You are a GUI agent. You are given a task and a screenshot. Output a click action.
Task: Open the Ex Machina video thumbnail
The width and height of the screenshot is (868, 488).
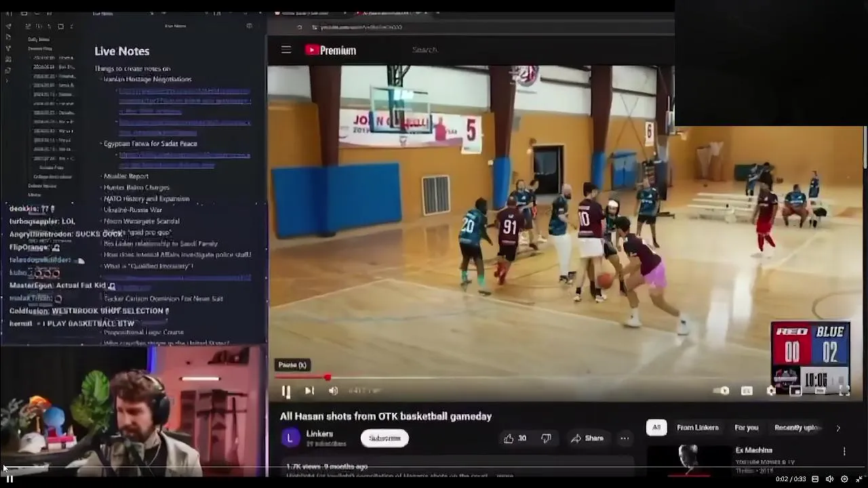[x=688, y=460]
